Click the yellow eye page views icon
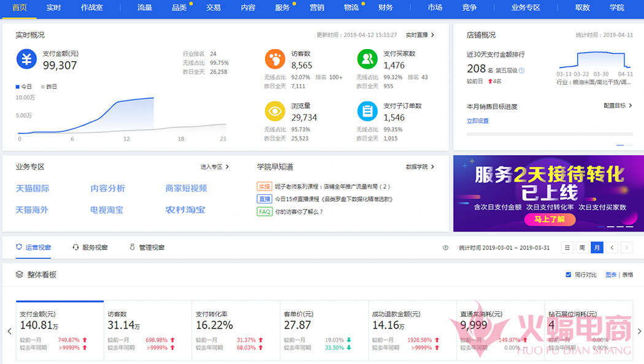The height and width of the screenshot is (364, 644). point(275,112)
